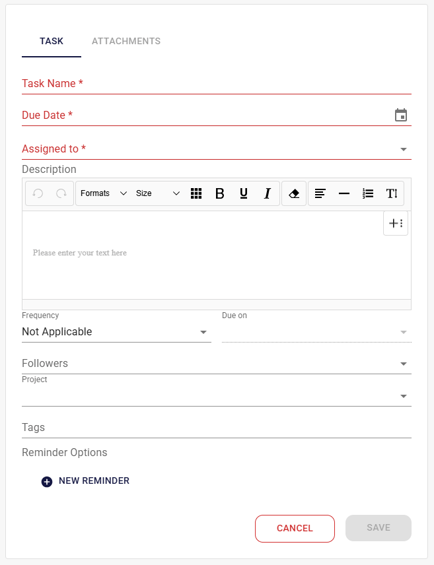This screenshot has height=565, width=434.
Task: Open the Due Date calendar icon
Action: coord(401,115)
